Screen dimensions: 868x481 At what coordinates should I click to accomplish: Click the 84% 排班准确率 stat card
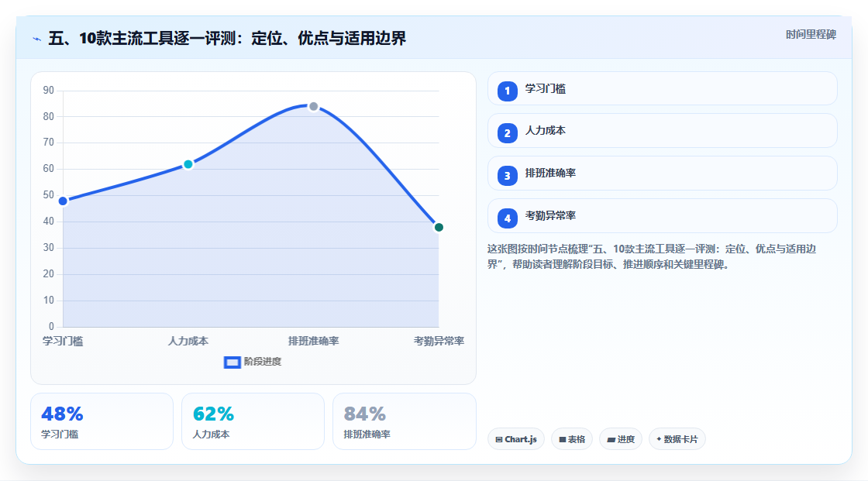404,421
